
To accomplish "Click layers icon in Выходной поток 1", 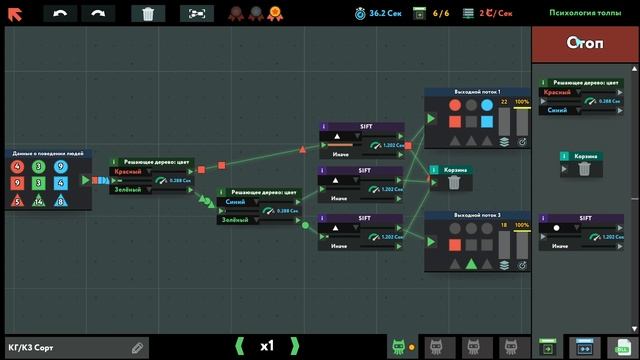I will coord(504,142).
